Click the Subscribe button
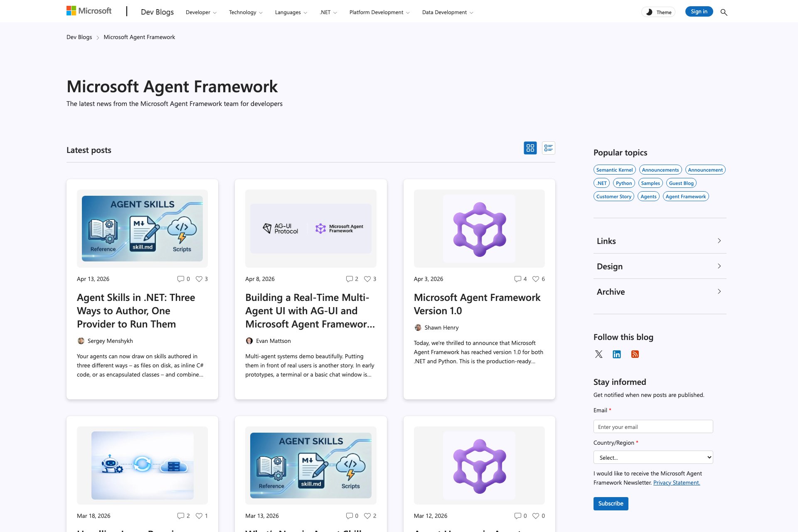798x532 pixels. click(611, 503)
